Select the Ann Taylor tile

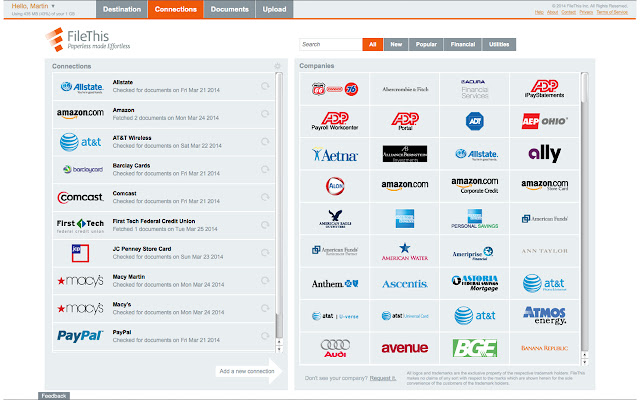click(x=545, y=251)
